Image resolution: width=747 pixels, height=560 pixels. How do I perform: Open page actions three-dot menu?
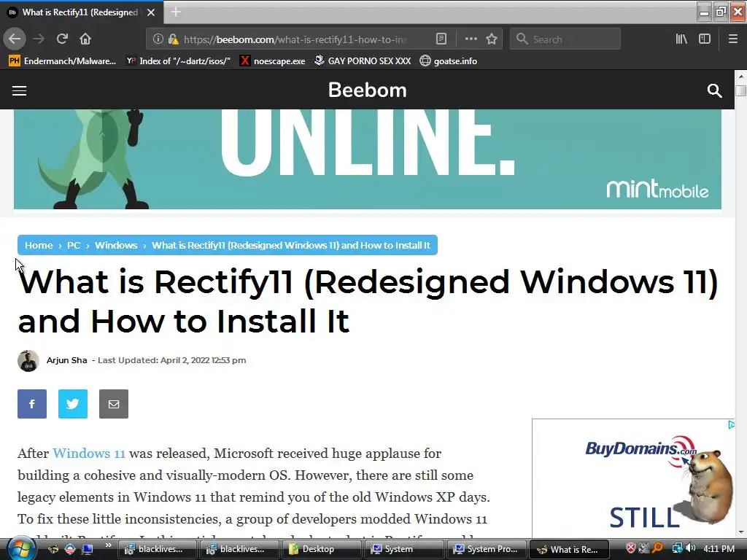point(471,39)
